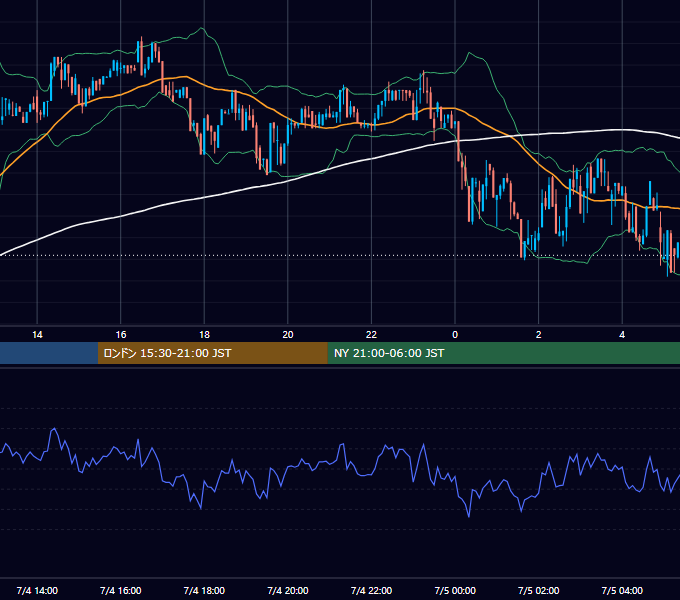Click the 22 hour label on the chart axis
This screenshot has width=680, height=600.
click(x=371, y=335)
